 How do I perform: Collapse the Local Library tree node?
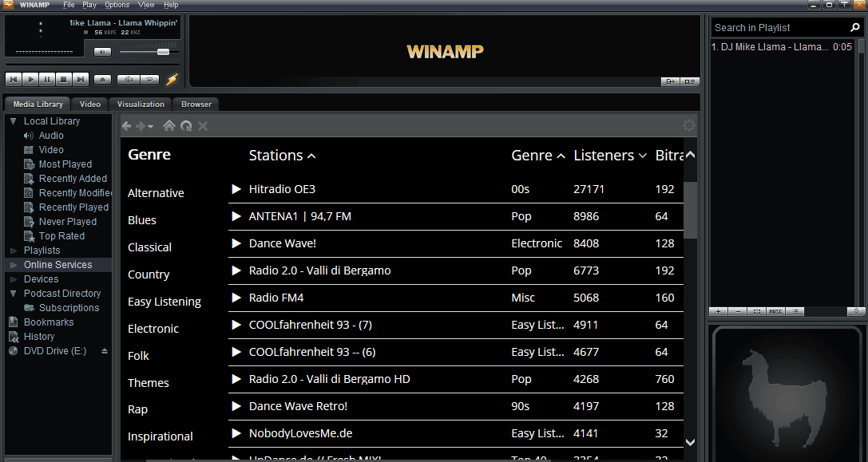14,121
